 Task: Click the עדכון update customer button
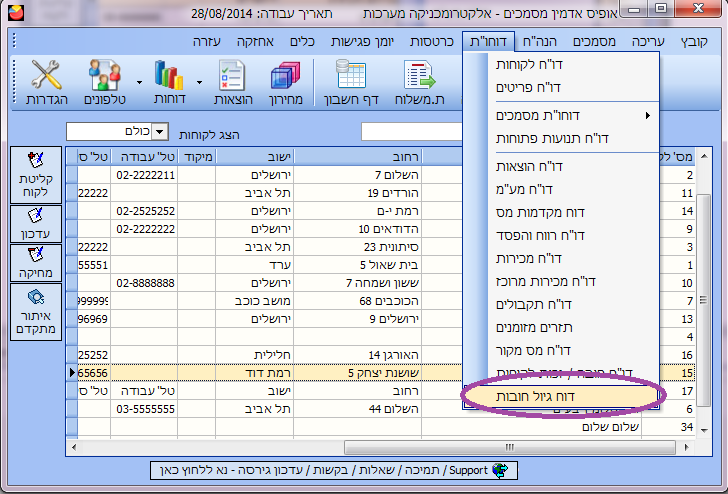tap(36, 224)
